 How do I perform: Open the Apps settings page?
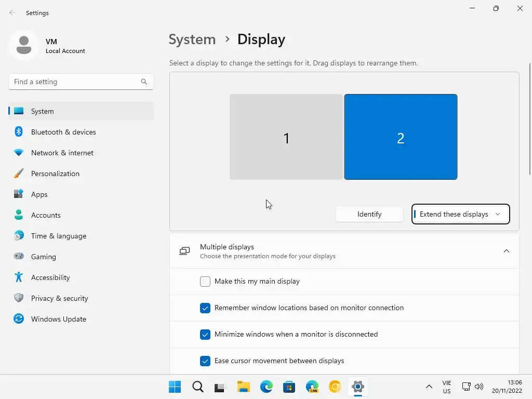coord(81,194)
